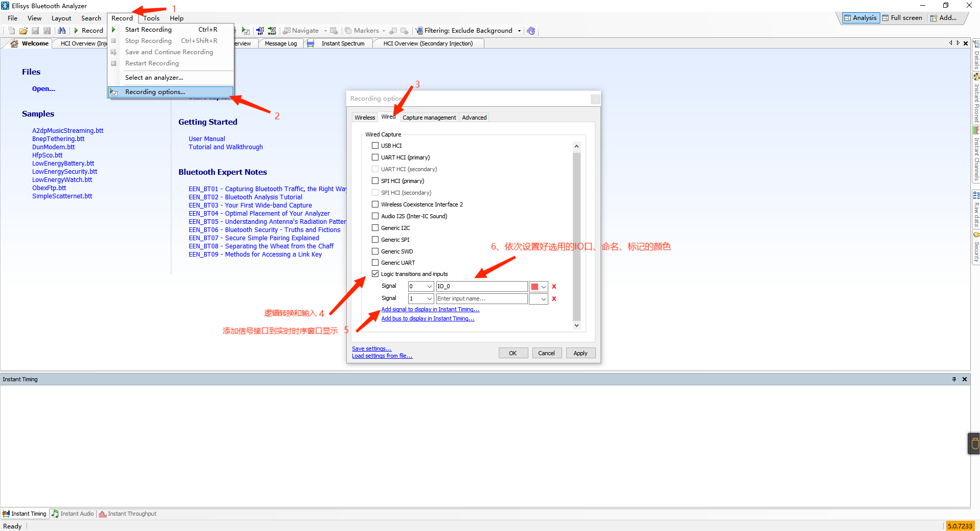Enable Generic SWD checkbox
Screen dimensions: 980x531
click(x=375, y=251)
